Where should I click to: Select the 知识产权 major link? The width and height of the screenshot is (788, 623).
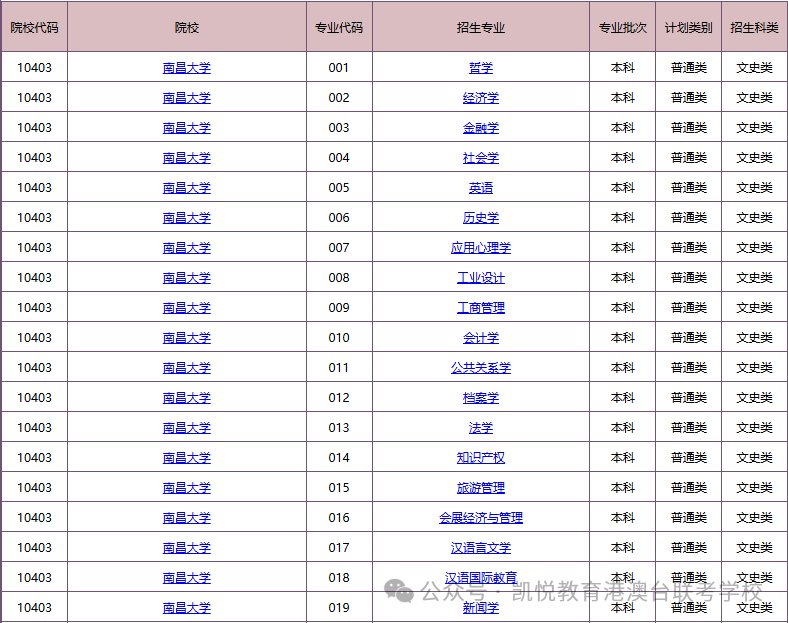pos(481,458)
